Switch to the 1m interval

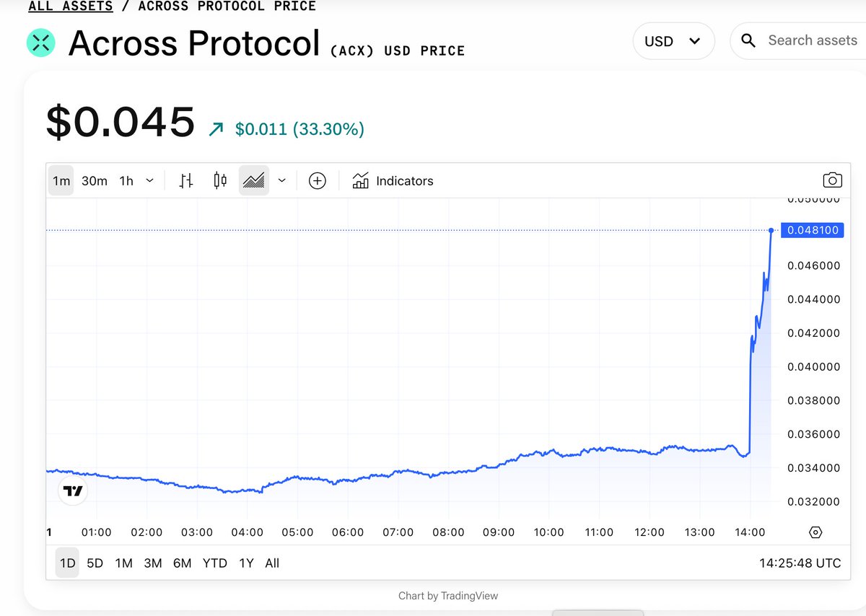pyautogui.click(x=61, y=181)
